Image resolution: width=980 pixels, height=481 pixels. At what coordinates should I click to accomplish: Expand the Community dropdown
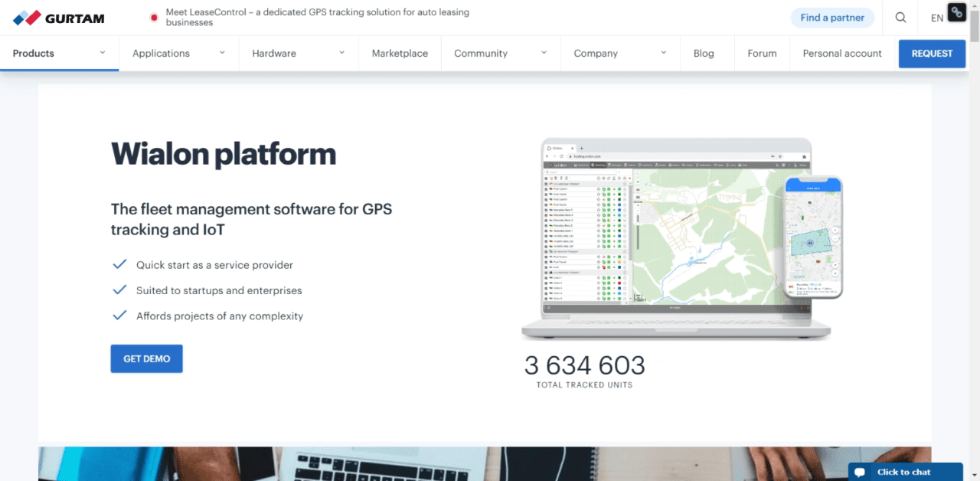(x=481, y=54)
